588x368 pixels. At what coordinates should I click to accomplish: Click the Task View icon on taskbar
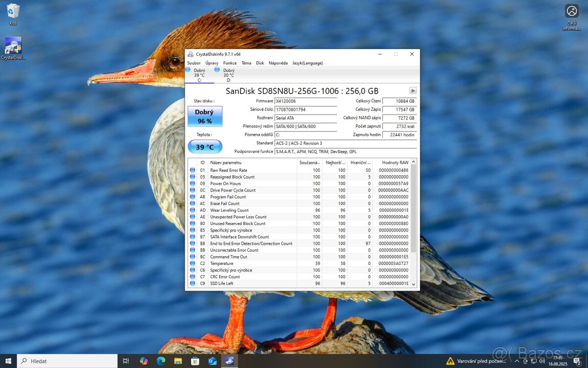click(x=124, y=361)
